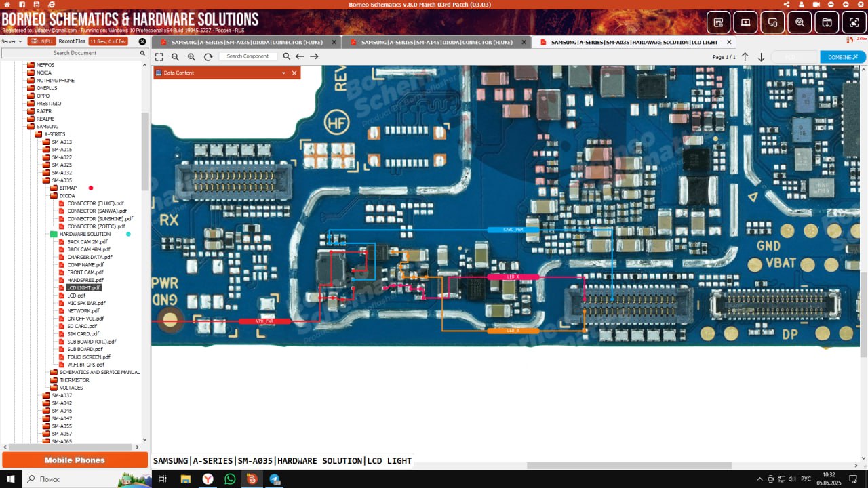Open CHARGER DATA.pdf in tree
The width and height of the screenshot is (868, 488).
click(90, 257)
